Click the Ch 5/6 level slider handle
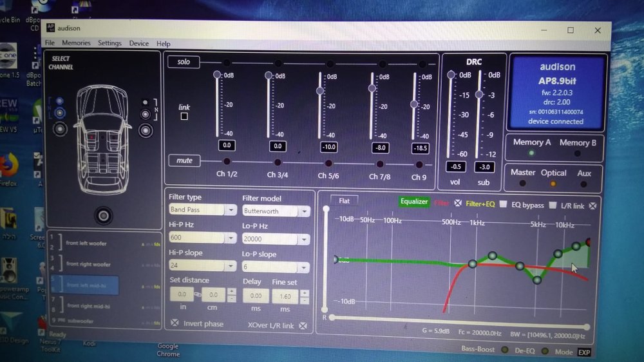Viewport: 644px width, 362px height. point(320,90)
